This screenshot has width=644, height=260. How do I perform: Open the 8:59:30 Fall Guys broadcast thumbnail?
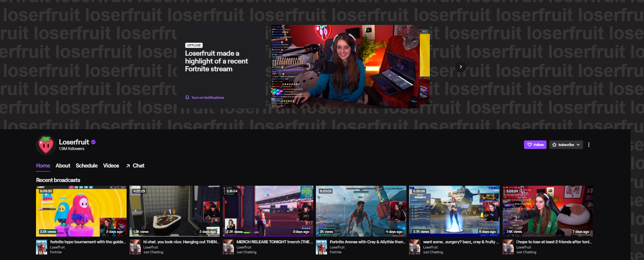pyautogui.click(x=81, y=211)
